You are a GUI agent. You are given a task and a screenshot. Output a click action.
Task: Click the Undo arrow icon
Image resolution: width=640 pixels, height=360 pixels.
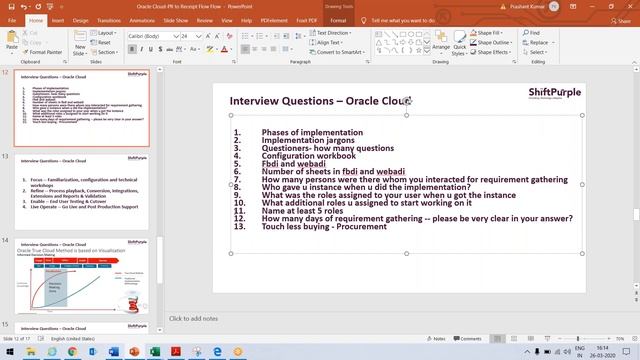24,7
